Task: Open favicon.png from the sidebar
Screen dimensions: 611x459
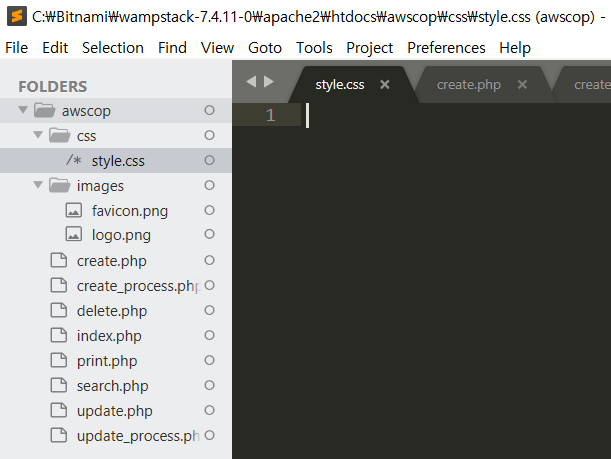Action: (130, 211)
